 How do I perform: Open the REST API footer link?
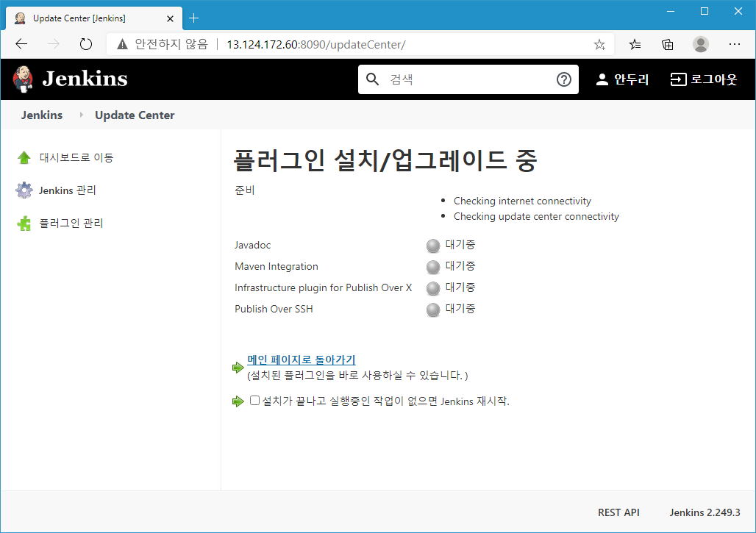[618, 512]
